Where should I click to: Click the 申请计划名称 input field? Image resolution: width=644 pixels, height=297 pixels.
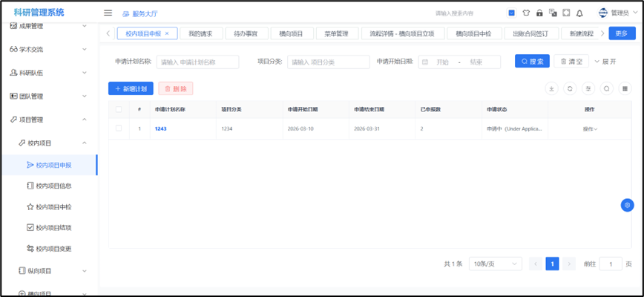(x=197, y=62)
